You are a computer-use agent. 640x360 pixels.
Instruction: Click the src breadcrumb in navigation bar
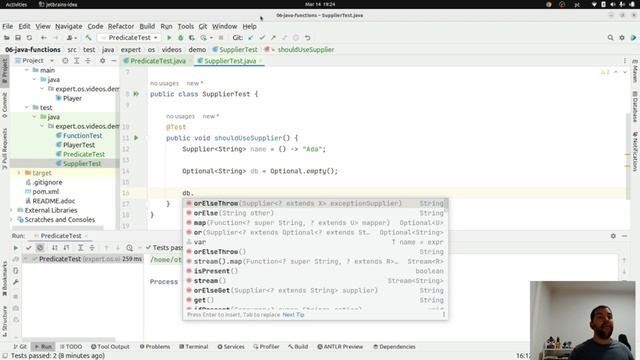(72, 49)
